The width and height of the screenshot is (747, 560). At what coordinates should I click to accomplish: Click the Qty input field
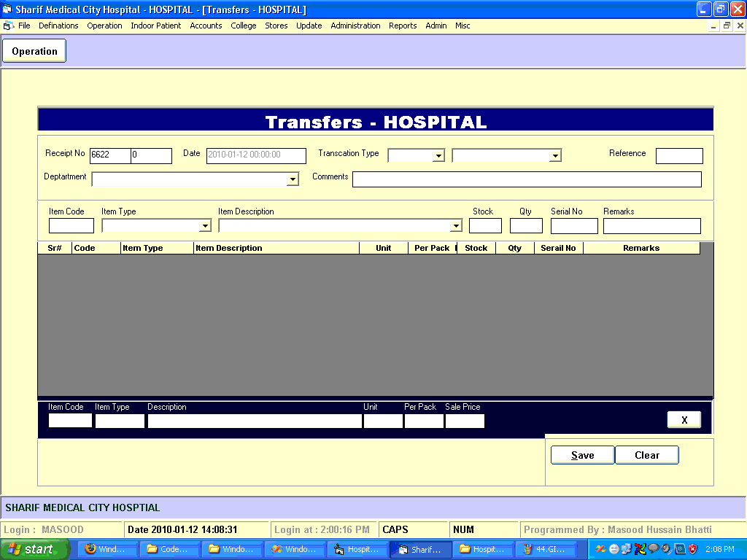[x=527, y=226]
